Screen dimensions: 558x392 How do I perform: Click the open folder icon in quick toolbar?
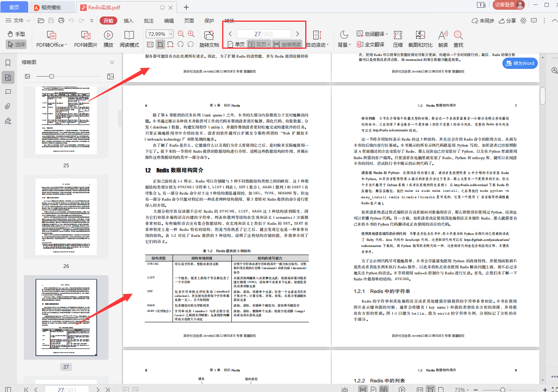[41, 21]
